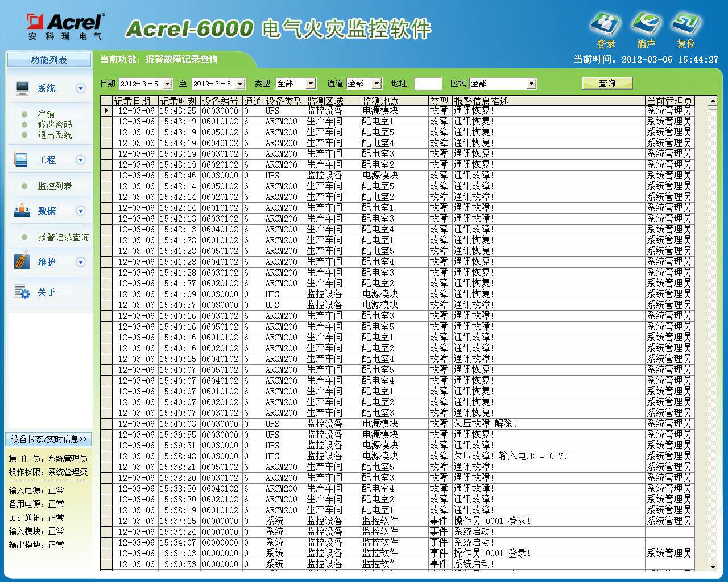Select the time cell 15:40:15
The width and height of the screenshot is (728, 582).
179,359
